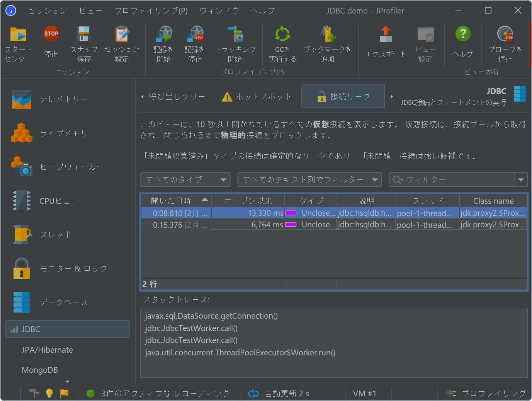Click magenta type swatch in 6,764 ms row

pos(291,225)
